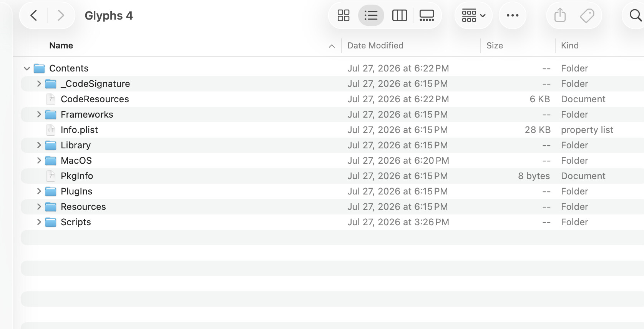Sort by the Name column header
This screenshot has width=644, height=329.
click(61, 45)
